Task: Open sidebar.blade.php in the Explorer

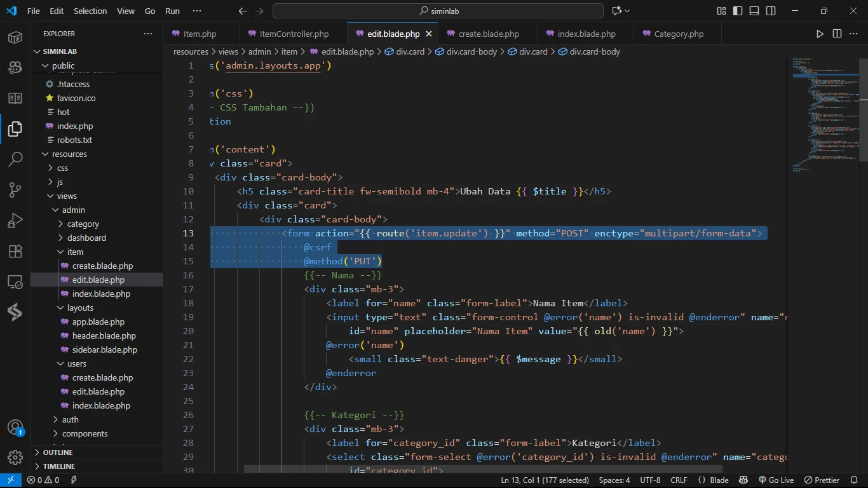Action: [104, 349]
